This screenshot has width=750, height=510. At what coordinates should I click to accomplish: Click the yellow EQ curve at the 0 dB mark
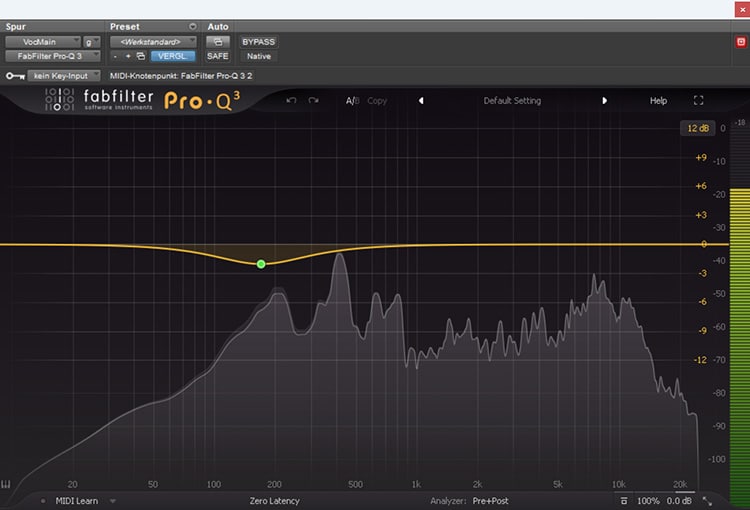pos(704,244)
